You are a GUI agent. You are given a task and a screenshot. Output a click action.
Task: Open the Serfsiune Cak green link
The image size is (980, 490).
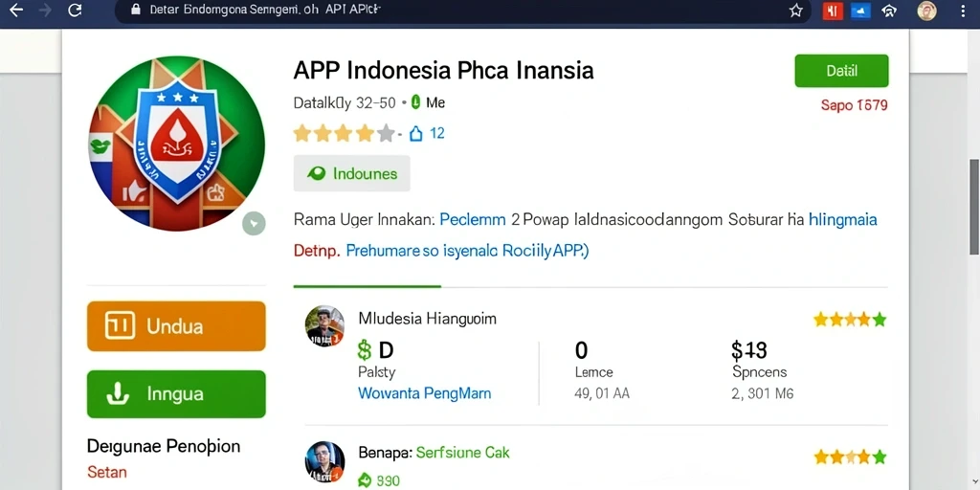(462, 452)
